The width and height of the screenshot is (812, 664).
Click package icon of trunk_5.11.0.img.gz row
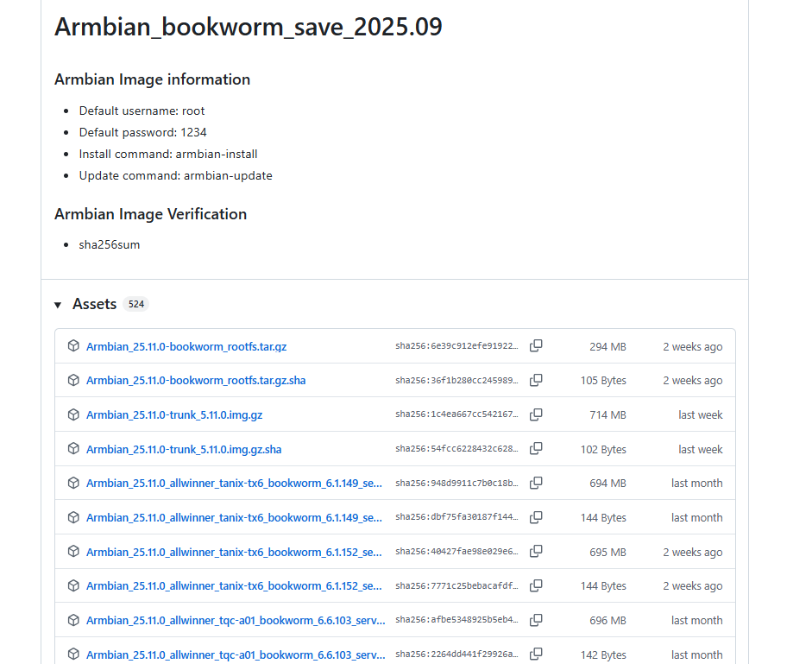point(73,414)
